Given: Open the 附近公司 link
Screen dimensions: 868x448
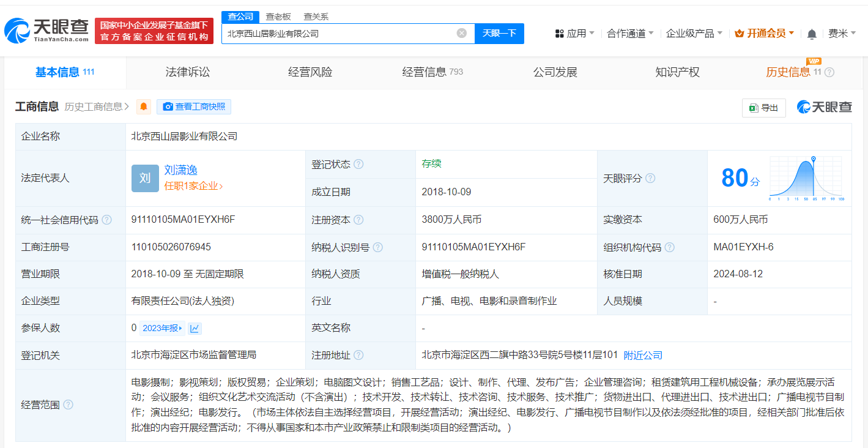Looking at the screenshot, I should tap(642, 355).
